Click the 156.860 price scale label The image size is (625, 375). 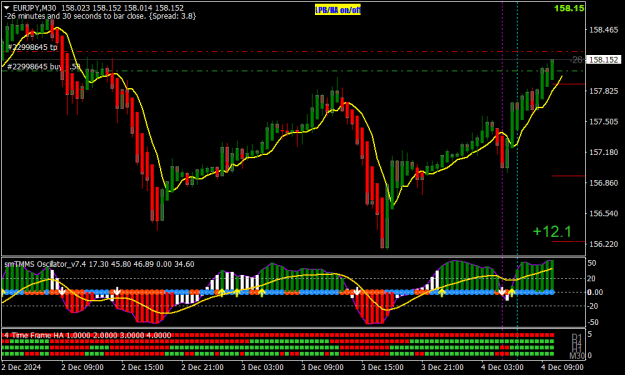[x=604, y=183]
